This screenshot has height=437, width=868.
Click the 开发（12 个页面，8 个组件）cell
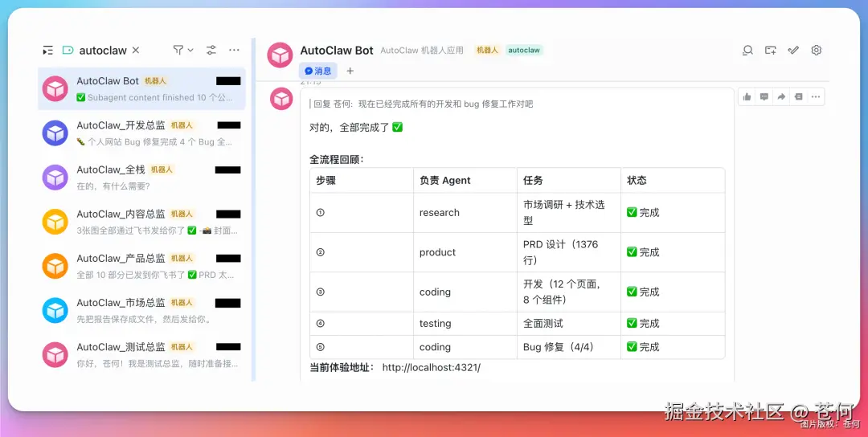click(x=568, y=292)
